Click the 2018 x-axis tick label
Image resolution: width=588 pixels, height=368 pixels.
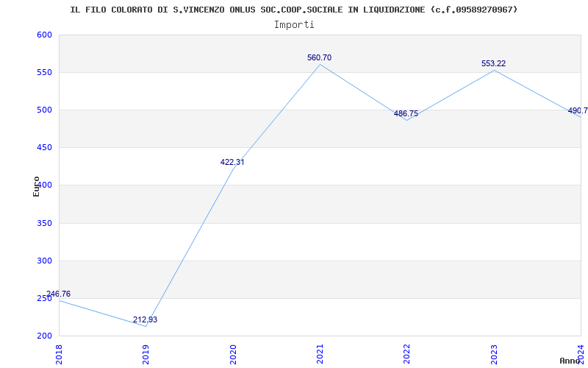click(x=59, y=354)
